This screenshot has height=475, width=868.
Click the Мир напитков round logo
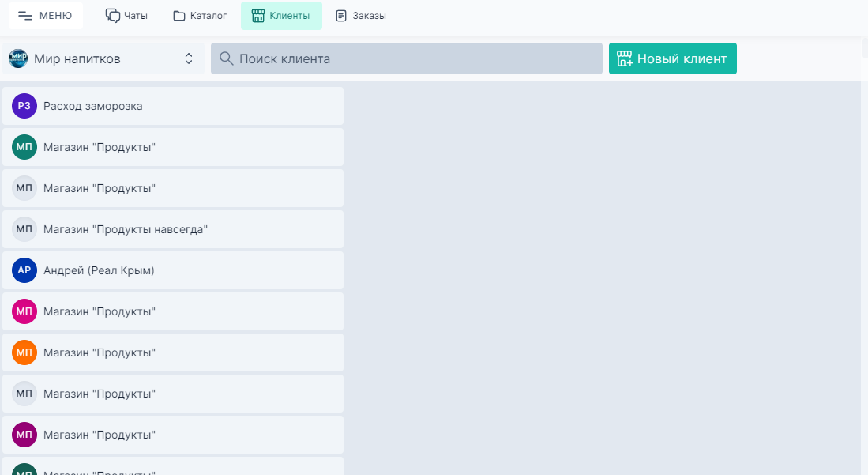18,58
